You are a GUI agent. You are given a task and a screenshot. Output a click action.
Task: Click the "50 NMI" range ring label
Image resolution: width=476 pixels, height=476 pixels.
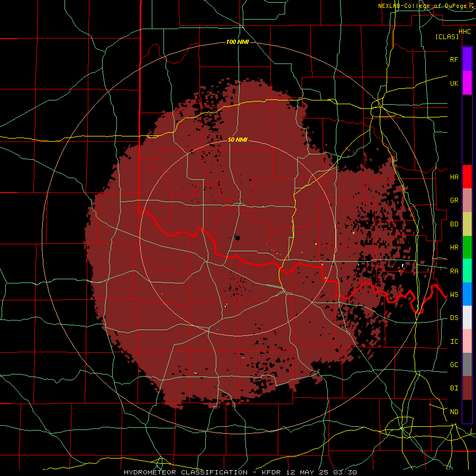(x=237, y=140)
